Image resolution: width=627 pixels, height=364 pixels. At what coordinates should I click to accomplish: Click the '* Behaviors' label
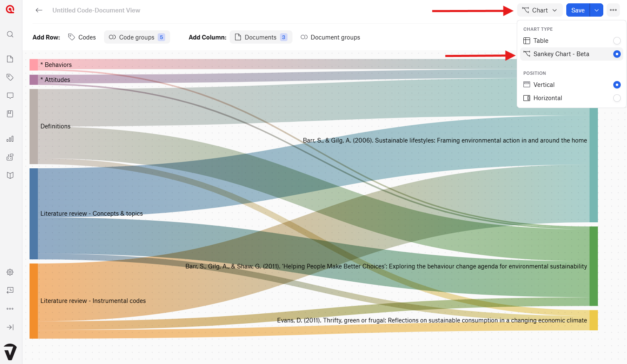point(56,65)
